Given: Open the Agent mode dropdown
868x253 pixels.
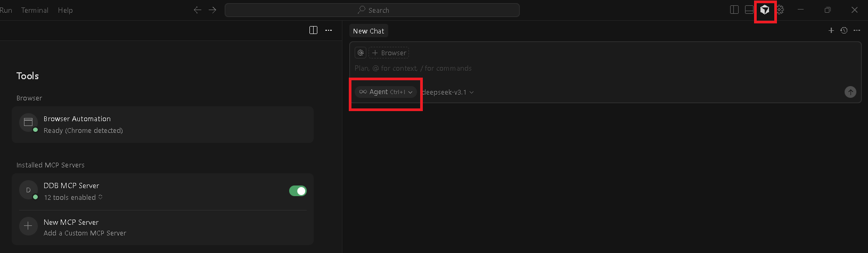Looking at the screenshot, I should pyautogui.click(x=386, y=92).
